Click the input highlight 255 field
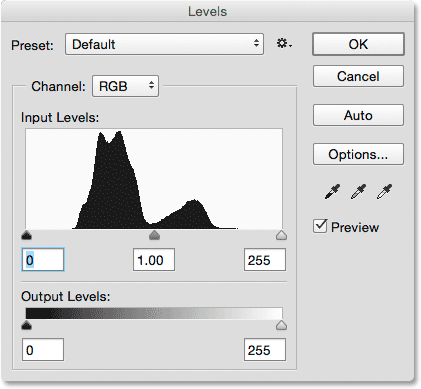The width and height of the screenshot is (421, 389). [x=265, y=260]
